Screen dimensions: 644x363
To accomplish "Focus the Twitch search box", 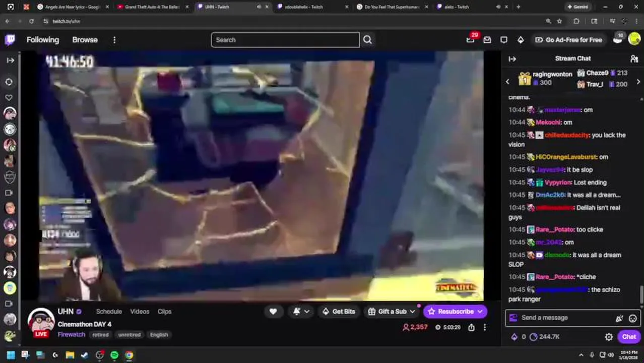I will coord(285,40).
